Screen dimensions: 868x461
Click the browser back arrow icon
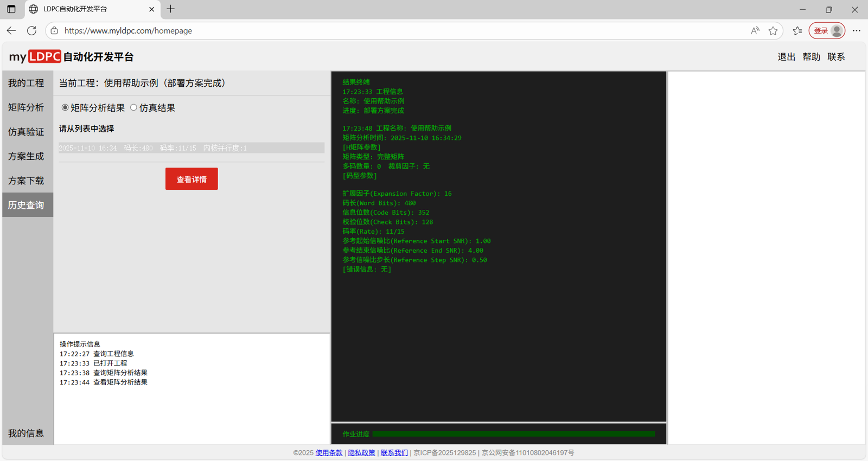tap(11, 31)
